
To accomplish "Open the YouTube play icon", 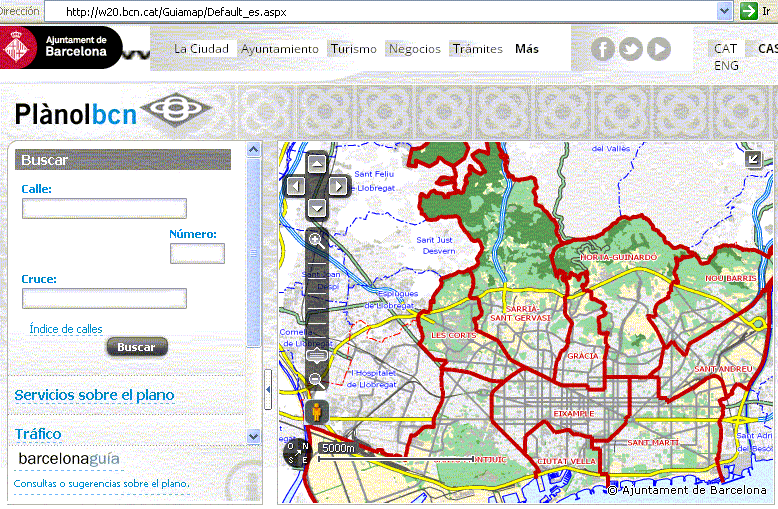I will 658,49.
